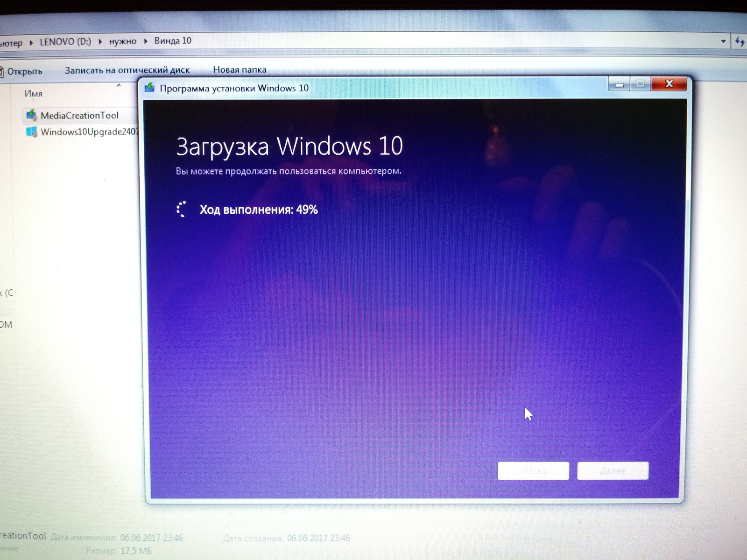Image resolution: width=747 pixels, height=560 pixels.
Task: Click the Программа установки Windows 10 title text
Action: (234, 88)
